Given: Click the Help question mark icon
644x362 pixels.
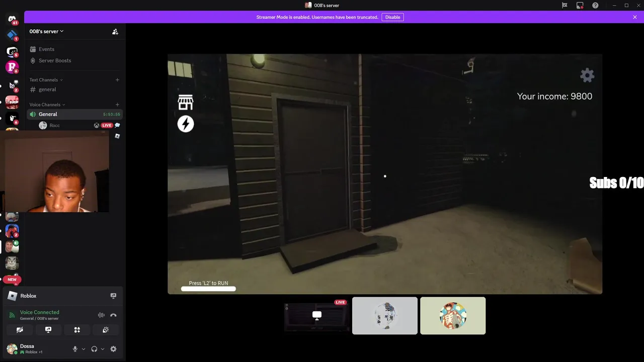Looking at the screenshot, I should coord(596,6).
